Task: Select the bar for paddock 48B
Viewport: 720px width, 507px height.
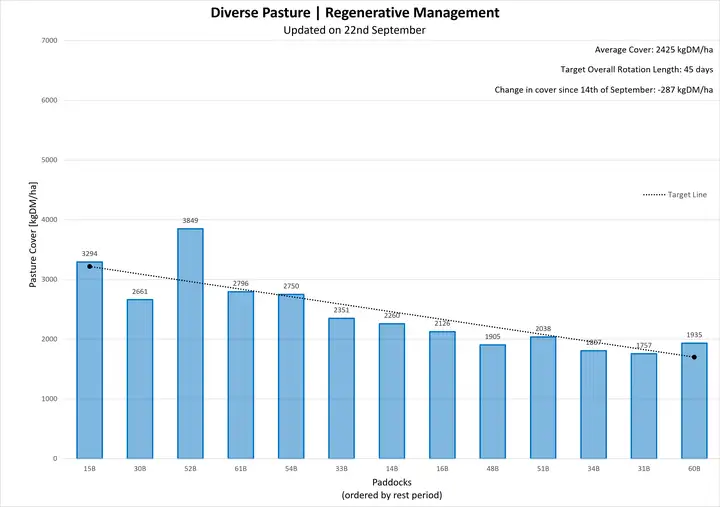Action: point(493,401)
